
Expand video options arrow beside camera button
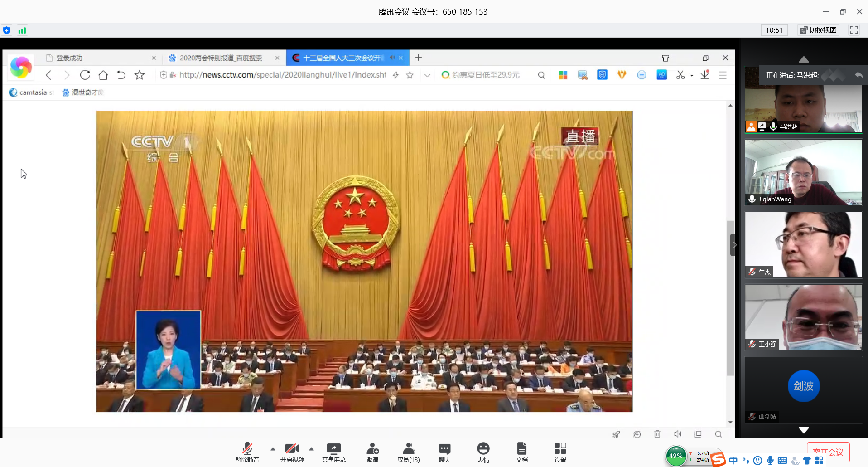pyautogui.click(x=311, y=449)
